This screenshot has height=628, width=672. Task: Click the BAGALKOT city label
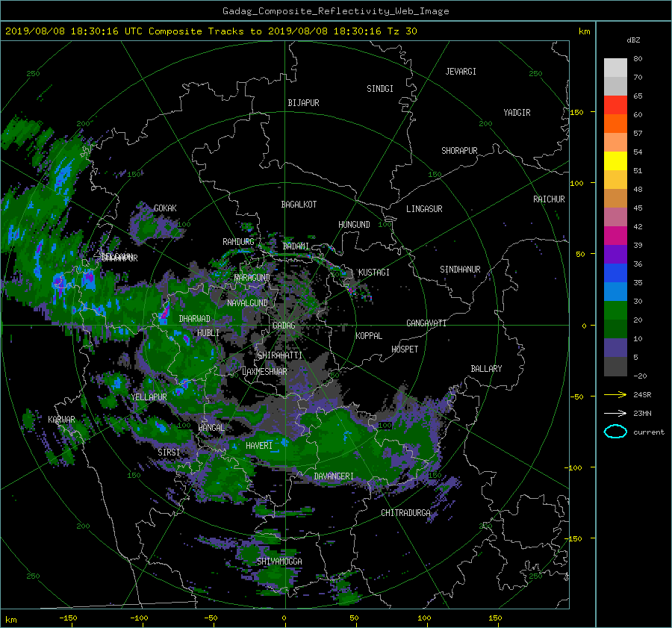click(299, 205)
